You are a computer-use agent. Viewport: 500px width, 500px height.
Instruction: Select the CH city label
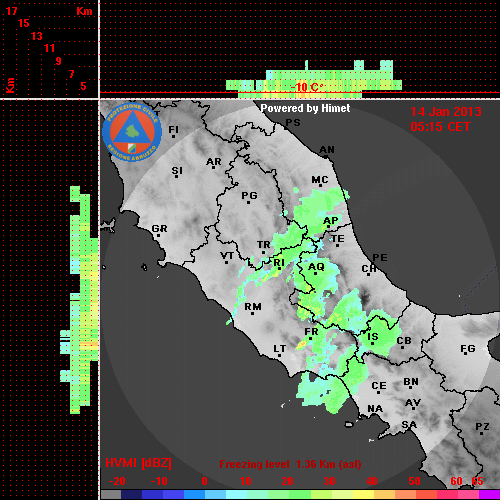click(369, 269)
